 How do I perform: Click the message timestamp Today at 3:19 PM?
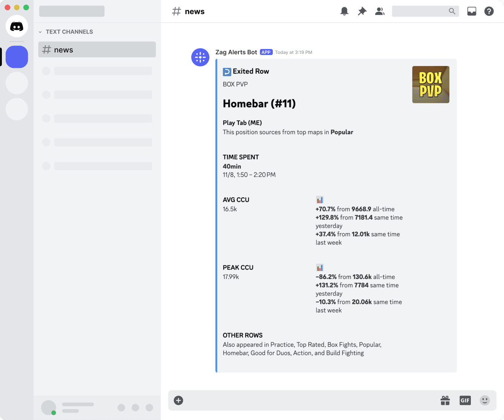(x=293, y=52)
